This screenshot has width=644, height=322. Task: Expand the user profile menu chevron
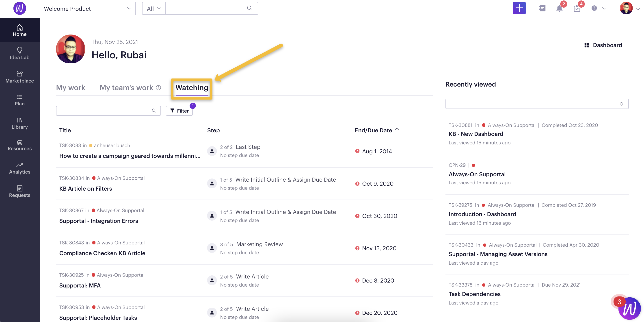click(638, 9)
